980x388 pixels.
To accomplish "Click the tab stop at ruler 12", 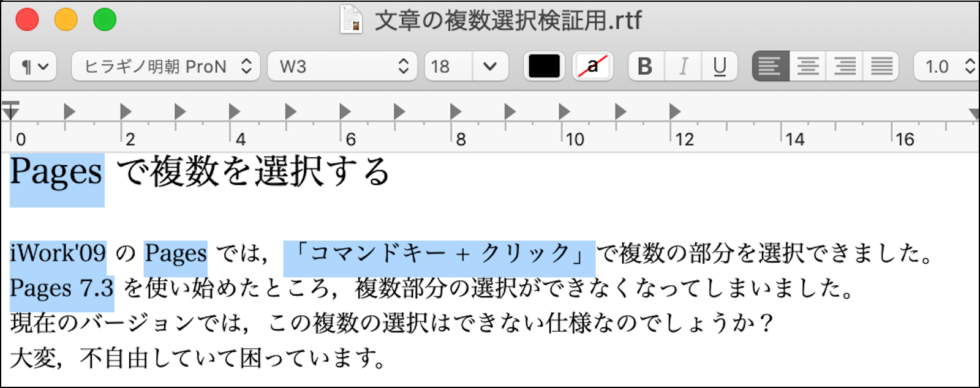I will pos(674,111).
